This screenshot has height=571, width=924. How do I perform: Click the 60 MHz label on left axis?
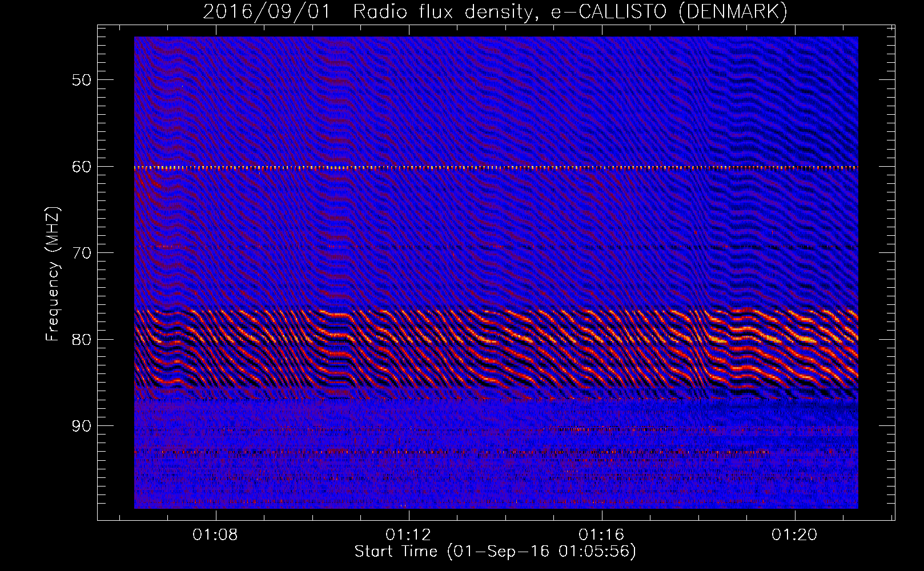81,167
